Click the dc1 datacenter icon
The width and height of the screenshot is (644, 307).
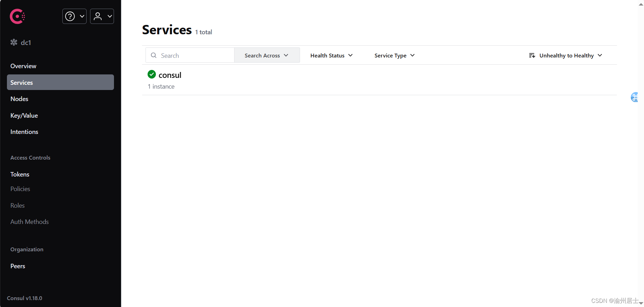(x=14, y=42)
